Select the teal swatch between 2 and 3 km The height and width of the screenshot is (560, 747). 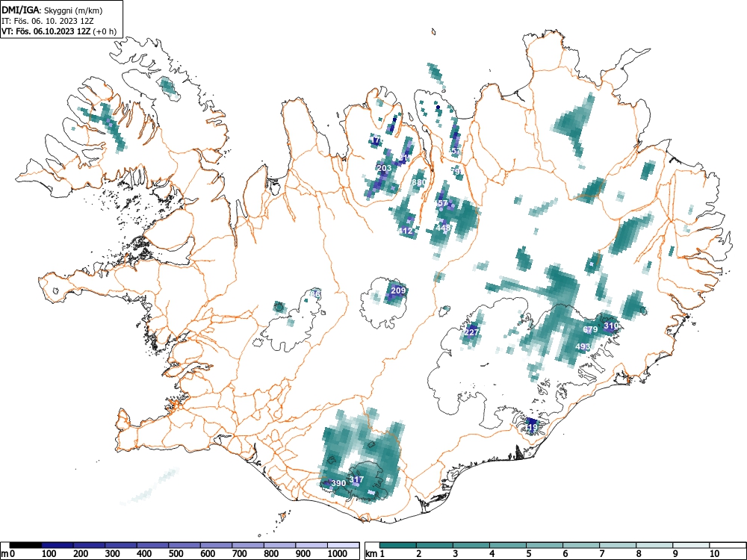[x=435, y=545]
